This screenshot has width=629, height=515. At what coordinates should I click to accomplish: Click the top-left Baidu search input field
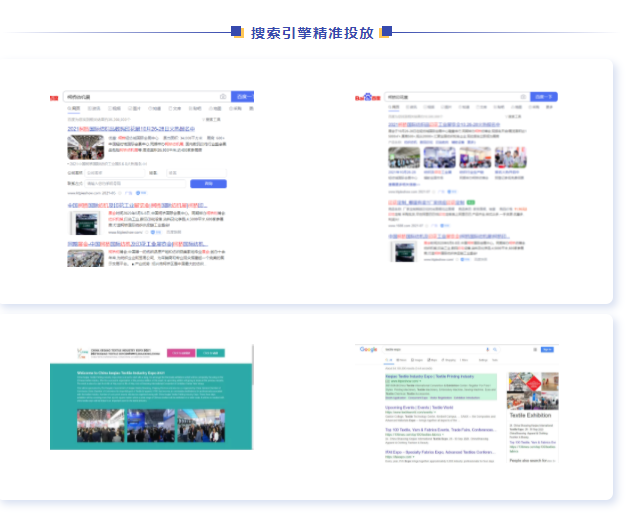tap(140, 97)
